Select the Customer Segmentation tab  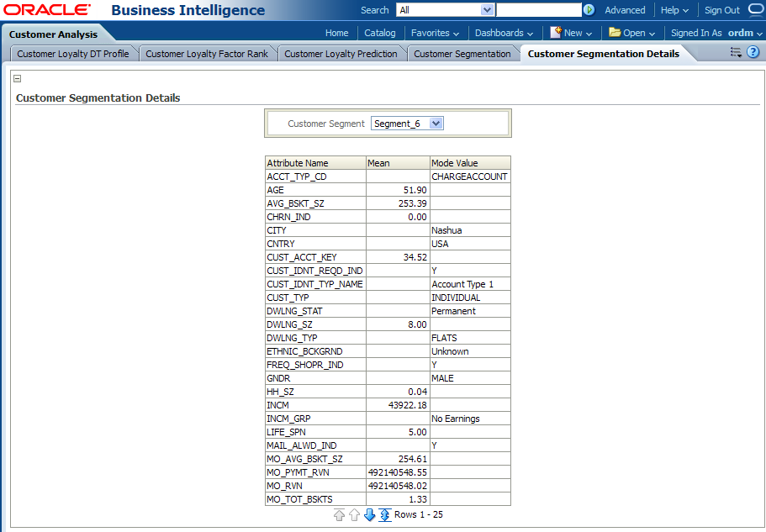click(462, 54)
